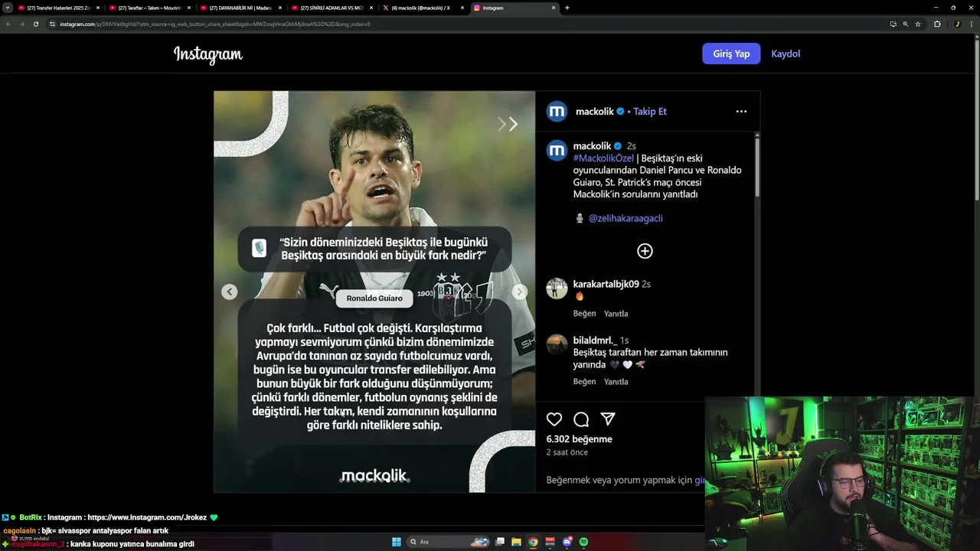980x551 pixels.
Task: Open post options three-dot menu
Action: pyautogui.click(x=741, y=112)
